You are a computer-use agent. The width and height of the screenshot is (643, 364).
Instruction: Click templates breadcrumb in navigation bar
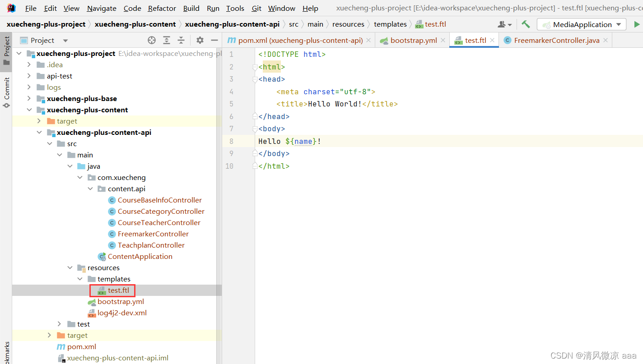pos(390,24)
